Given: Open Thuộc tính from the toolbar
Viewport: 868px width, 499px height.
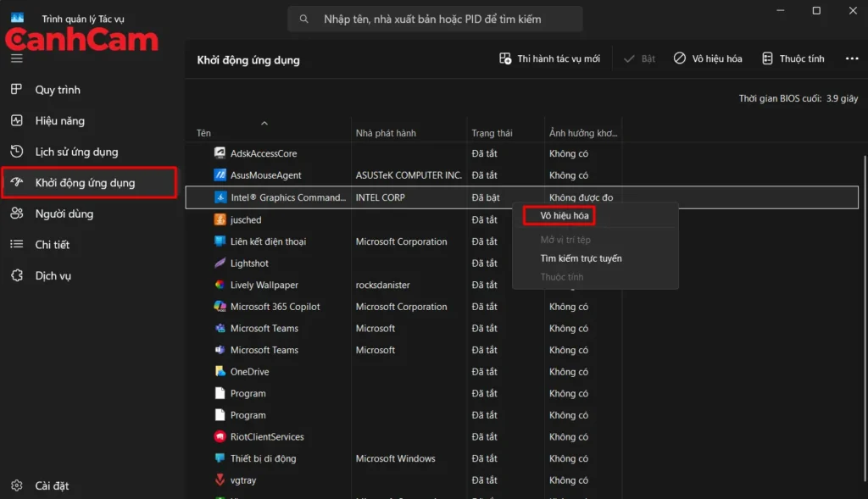Looking at the screenshot, I should tap(793, 58).
